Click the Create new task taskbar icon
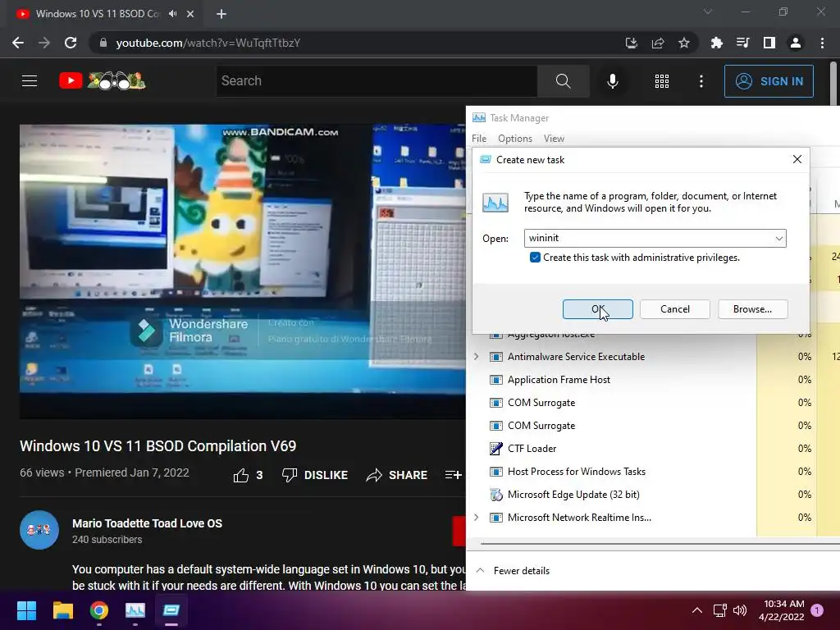840x630 pixels. click(x=171, y=610)
